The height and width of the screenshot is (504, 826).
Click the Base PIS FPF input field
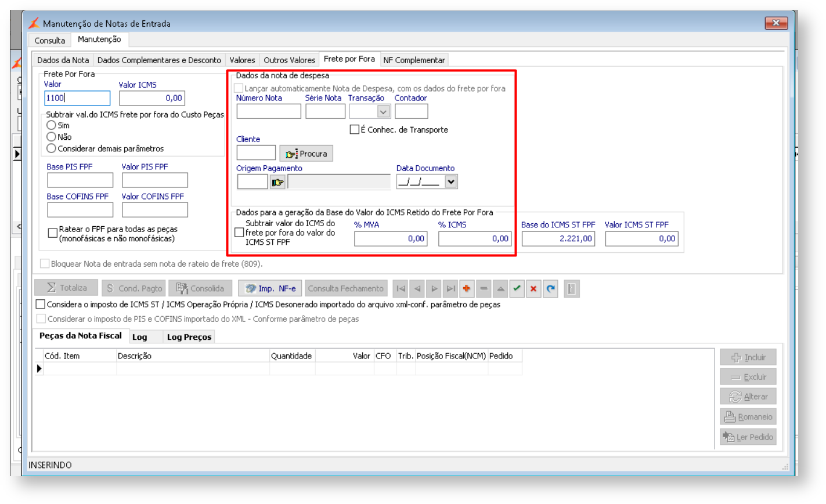(80, 180)
